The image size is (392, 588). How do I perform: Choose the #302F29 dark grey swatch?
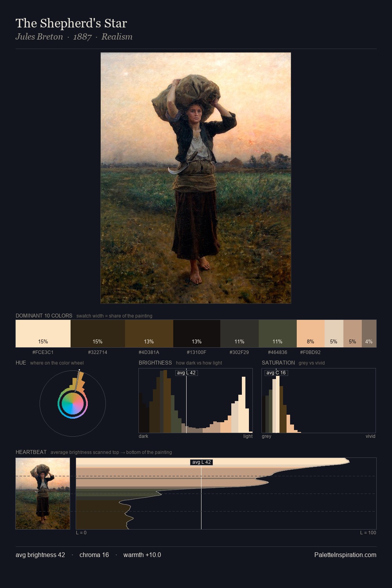click(240, 334)
